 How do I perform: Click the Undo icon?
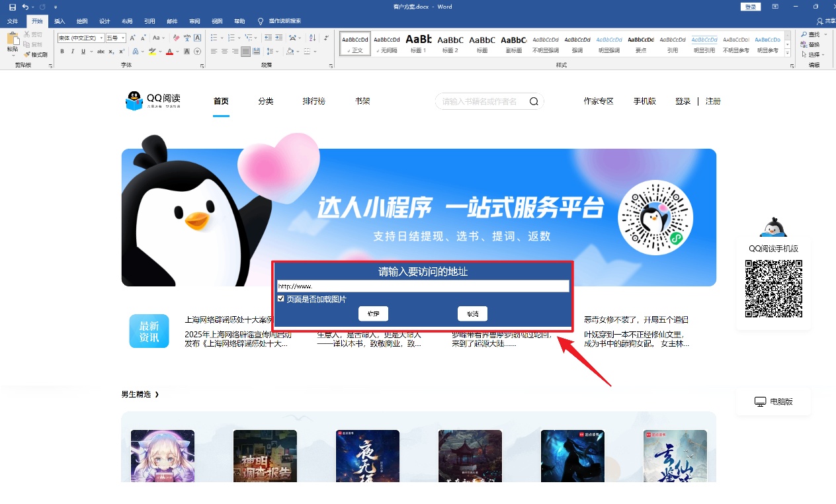(x=25, y=6)
